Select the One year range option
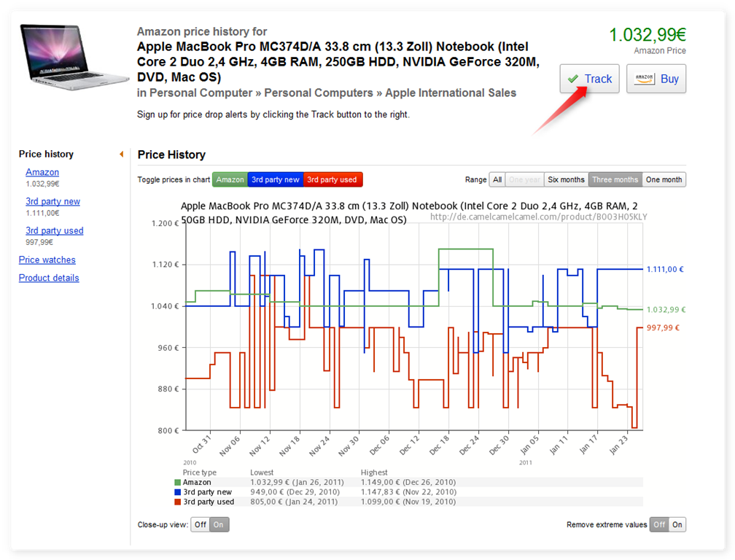 point(524,179)
